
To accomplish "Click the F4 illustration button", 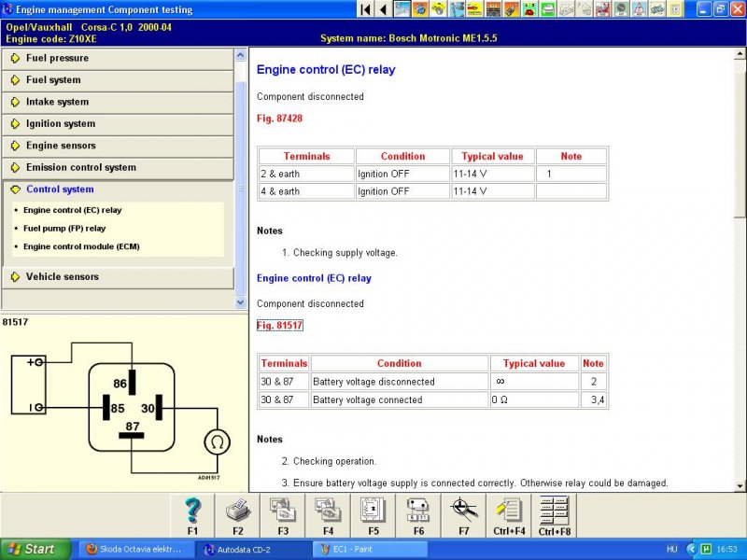I will point(329,515).
